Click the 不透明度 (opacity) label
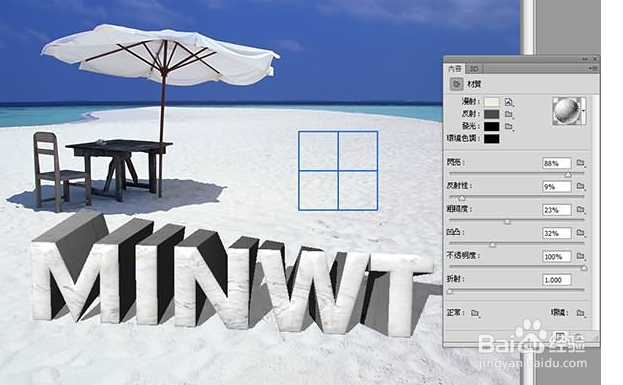 [x=462, y=256]
